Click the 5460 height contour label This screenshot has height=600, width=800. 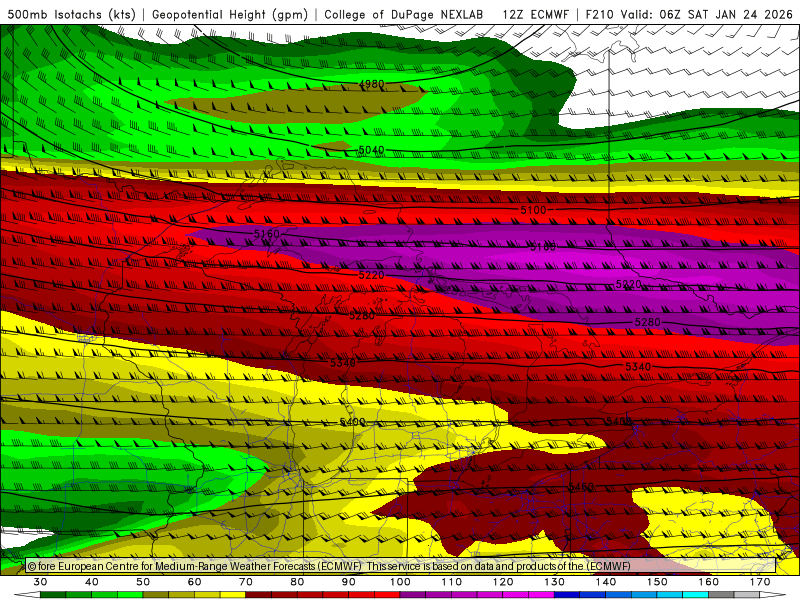[x=581, y=487]
